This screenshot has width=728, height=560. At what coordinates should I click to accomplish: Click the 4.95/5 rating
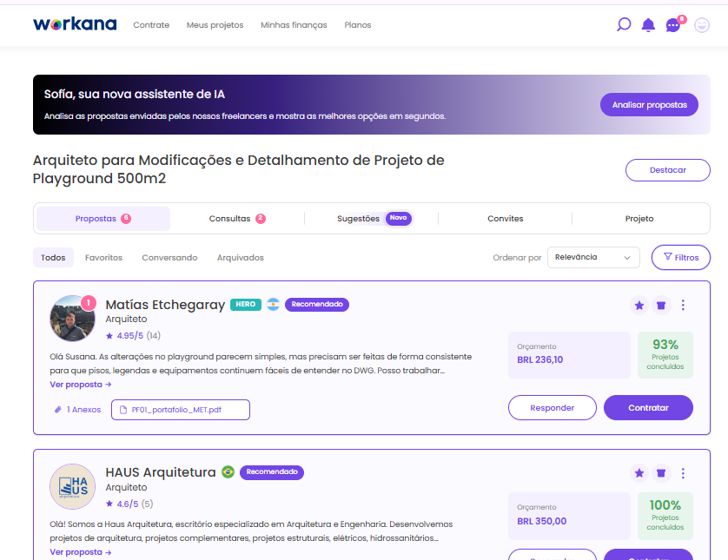click(x=129, y=336)
